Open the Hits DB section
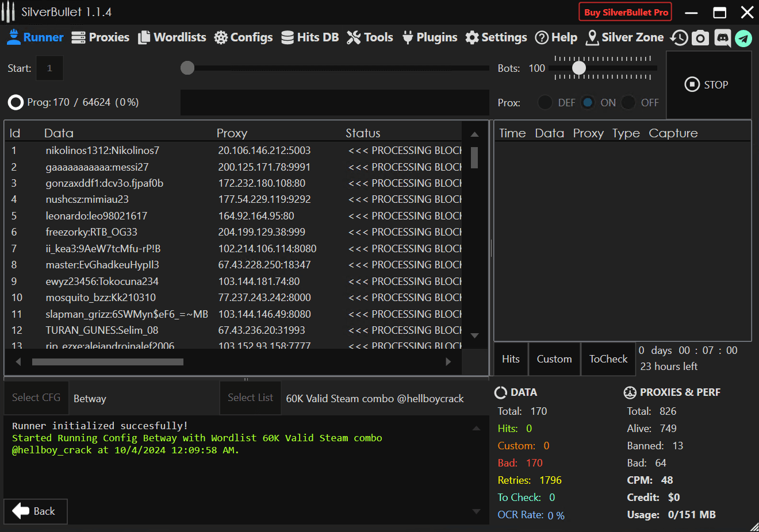759x532 pixels. 310,37
